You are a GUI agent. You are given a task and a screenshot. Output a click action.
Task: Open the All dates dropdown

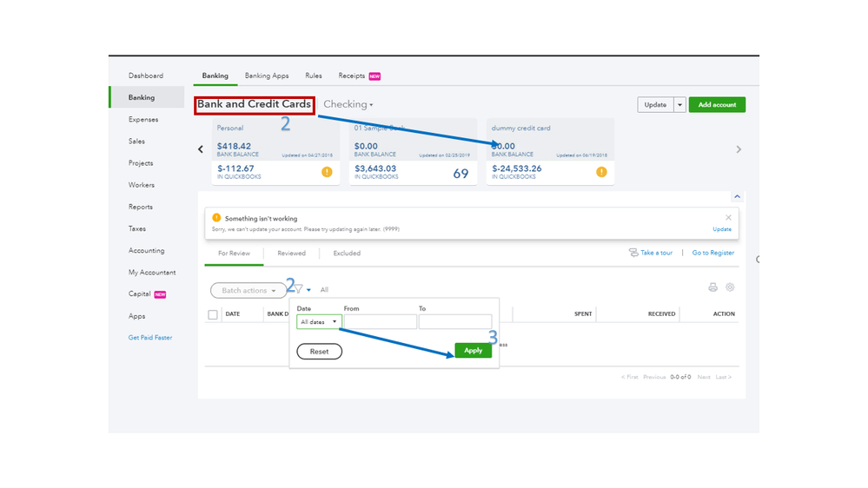click(x=319, y=322)
